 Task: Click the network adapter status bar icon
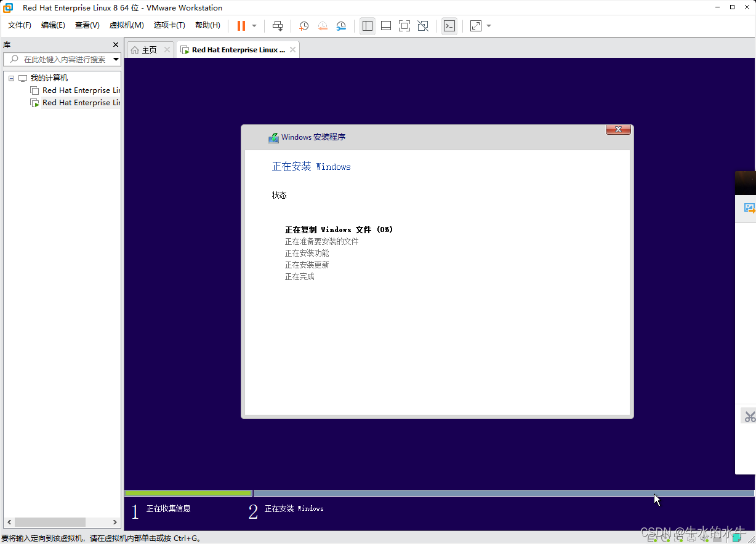[x=678, y=538]
